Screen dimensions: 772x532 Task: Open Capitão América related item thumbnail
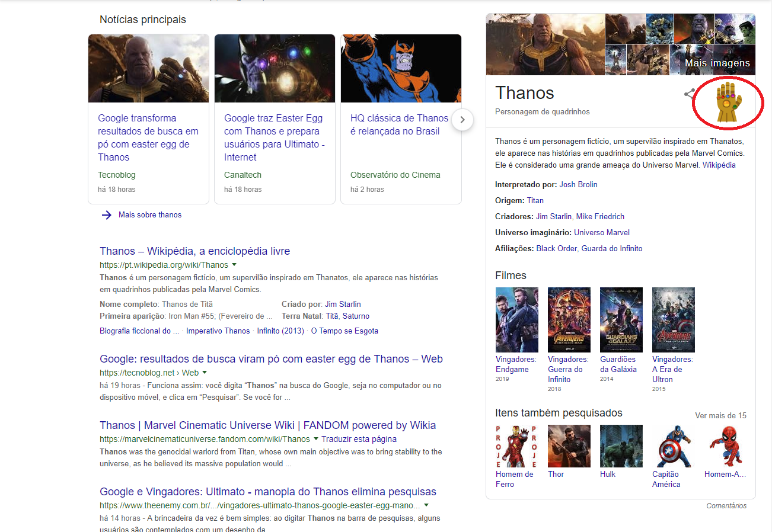(x=674, y=446)
